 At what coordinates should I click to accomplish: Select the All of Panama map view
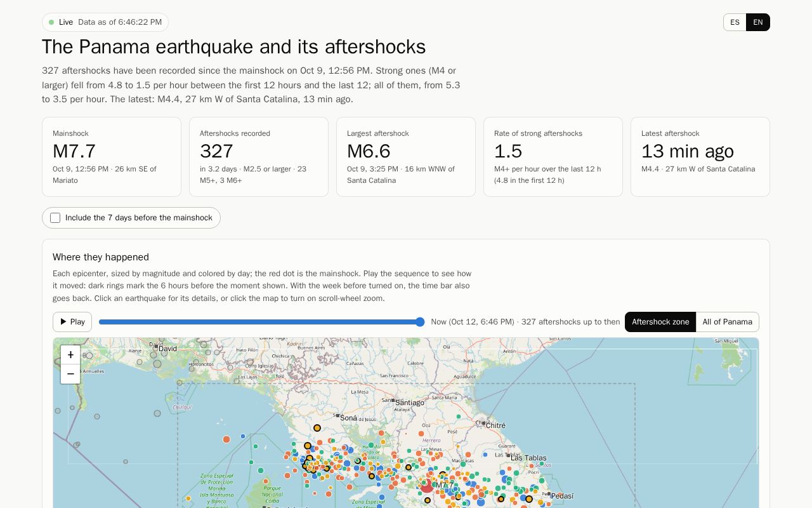(x=727, y=322)
